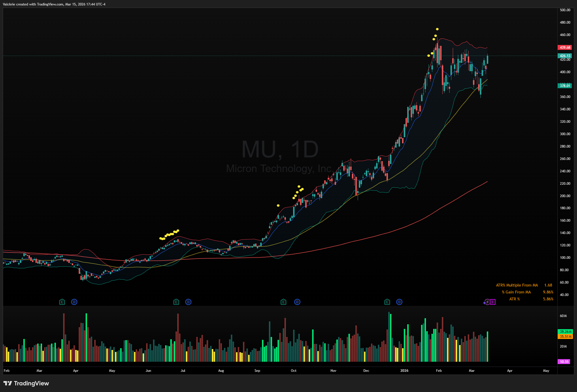The width and height of the screenshot is (577, 392).
Task: Click the magenta 10.55 axis label
Action: [564, 362]
